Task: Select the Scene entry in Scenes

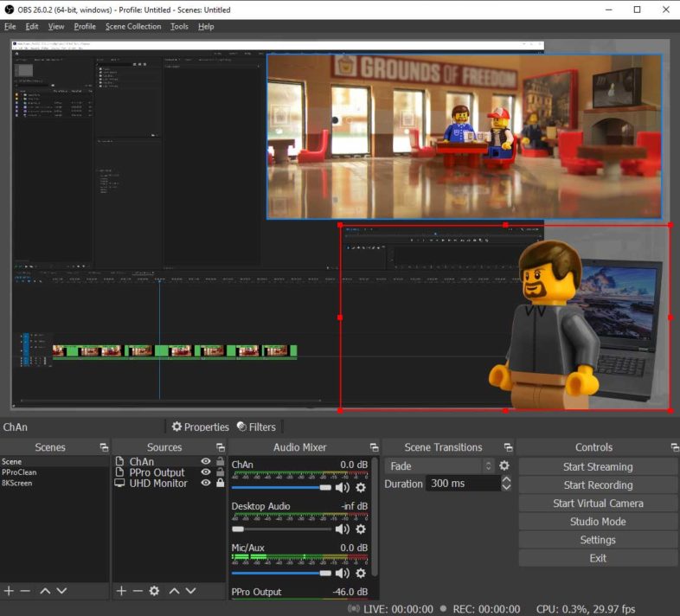Action: (x=55, y=461)
